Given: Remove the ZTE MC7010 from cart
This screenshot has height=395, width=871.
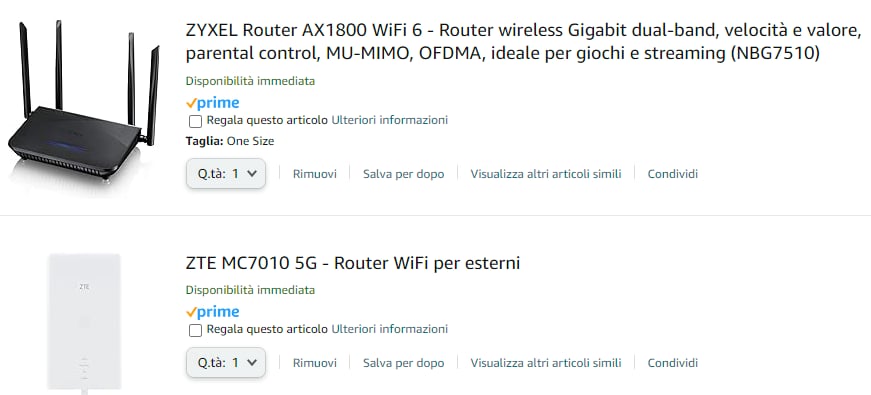Looking at the screenshot, I should pyautogui.click(x=315, y=363).
